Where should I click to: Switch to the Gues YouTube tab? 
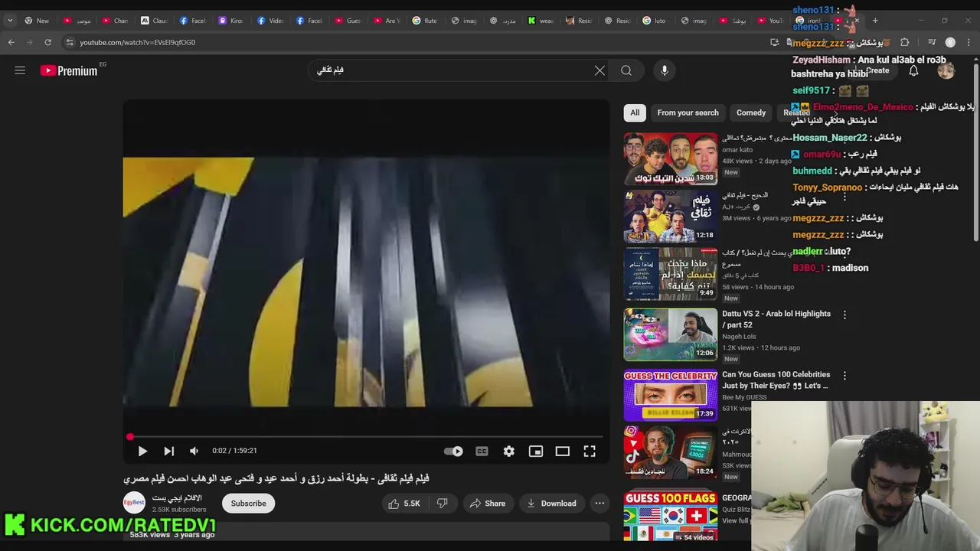[347, 21]
